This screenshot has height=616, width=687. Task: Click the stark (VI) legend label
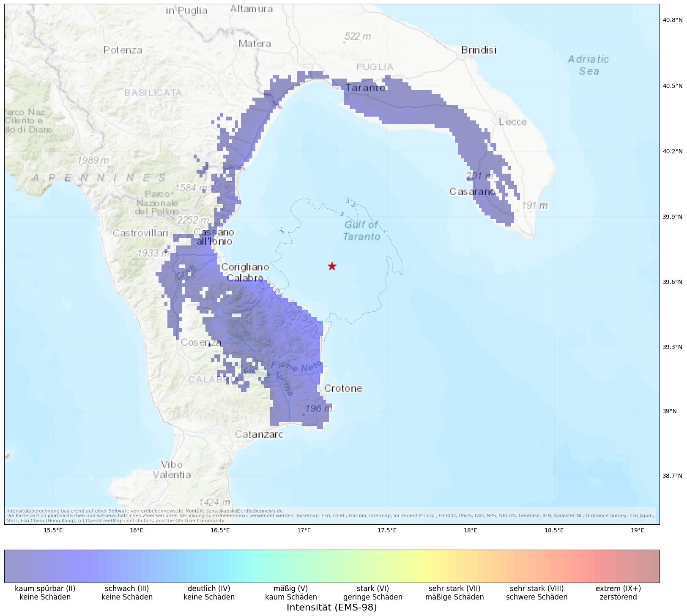373,588
